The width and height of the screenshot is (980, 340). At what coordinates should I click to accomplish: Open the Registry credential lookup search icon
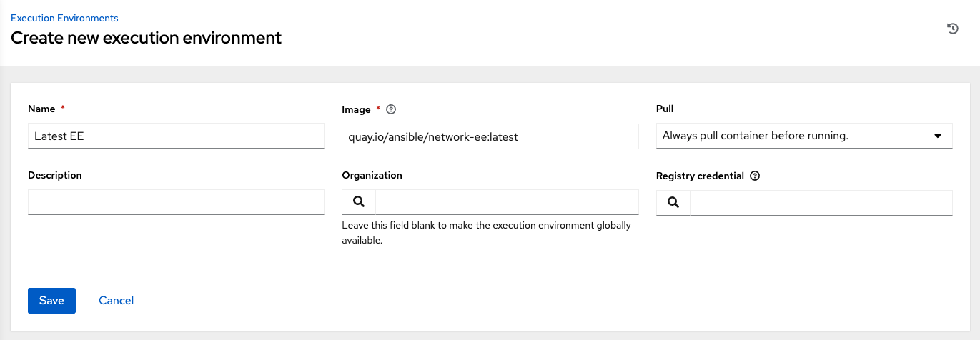click(x=673, y=203)
